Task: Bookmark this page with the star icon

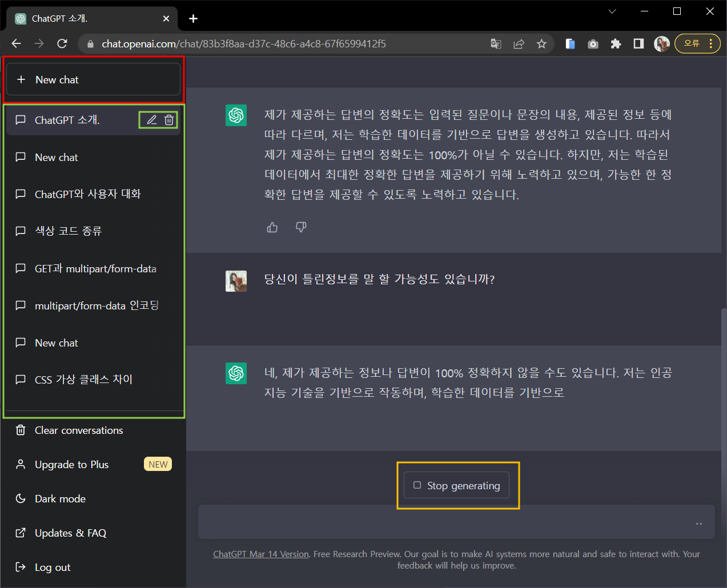Action: coord(541,44)
